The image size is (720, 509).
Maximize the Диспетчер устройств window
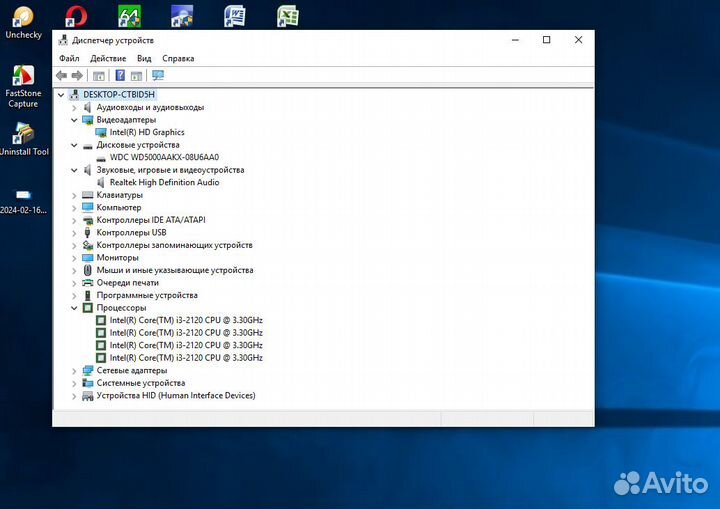(x=546, y=40)
